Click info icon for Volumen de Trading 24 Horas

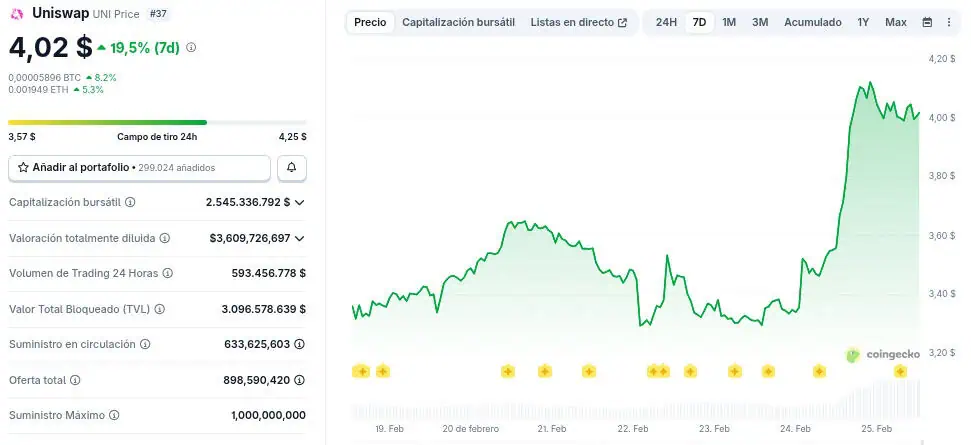(x=168, y=273)
